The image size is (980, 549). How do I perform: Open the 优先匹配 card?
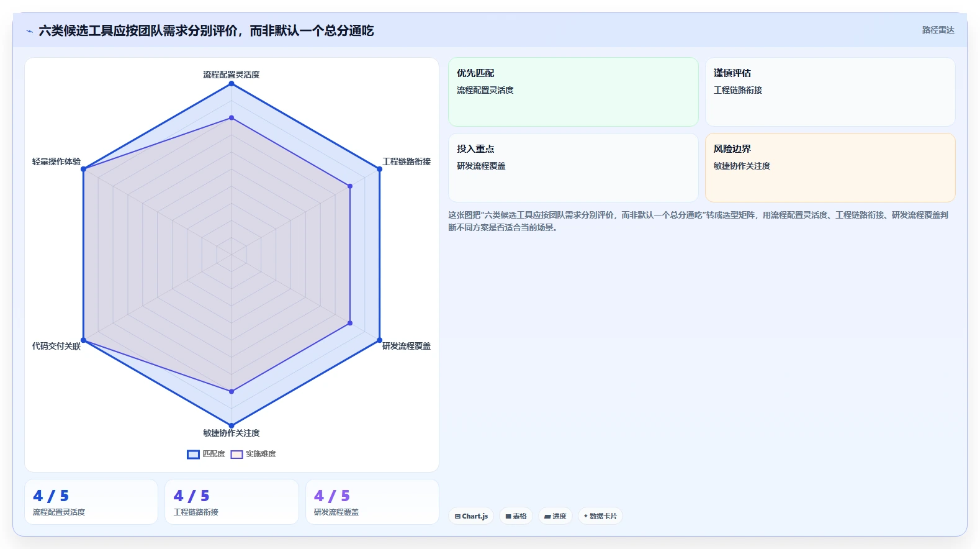(x=573, y=92)
